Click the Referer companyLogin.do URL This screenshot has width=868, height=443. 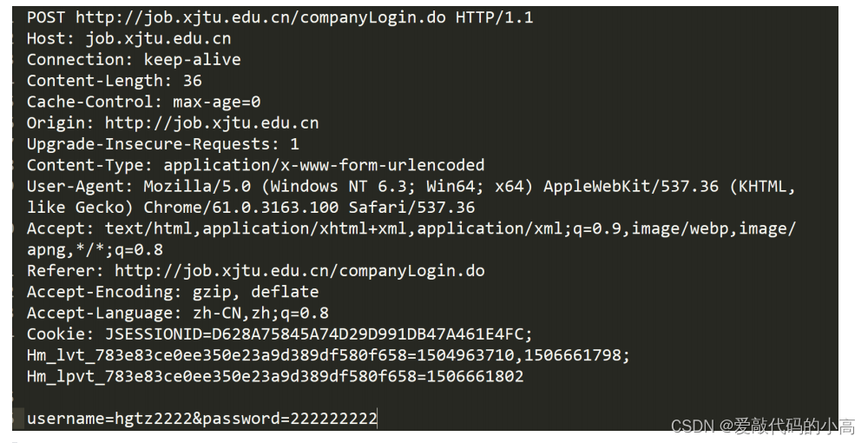299,271
